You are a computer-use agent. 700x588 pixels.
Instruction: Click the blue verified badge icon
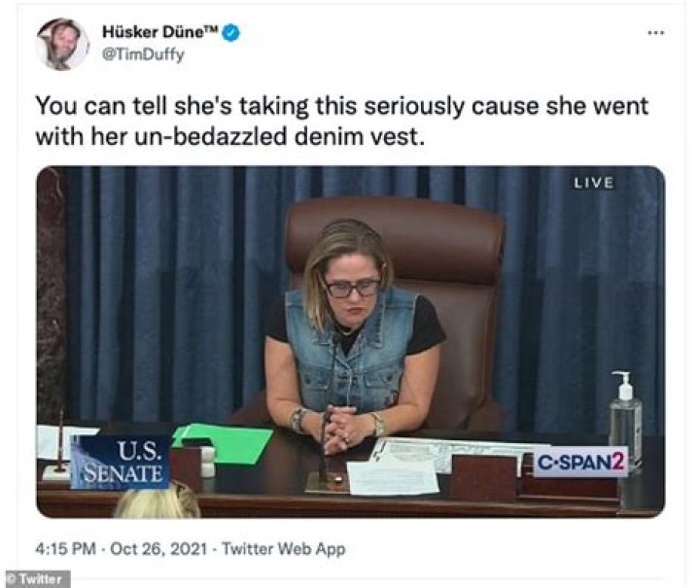pos(230,33)
